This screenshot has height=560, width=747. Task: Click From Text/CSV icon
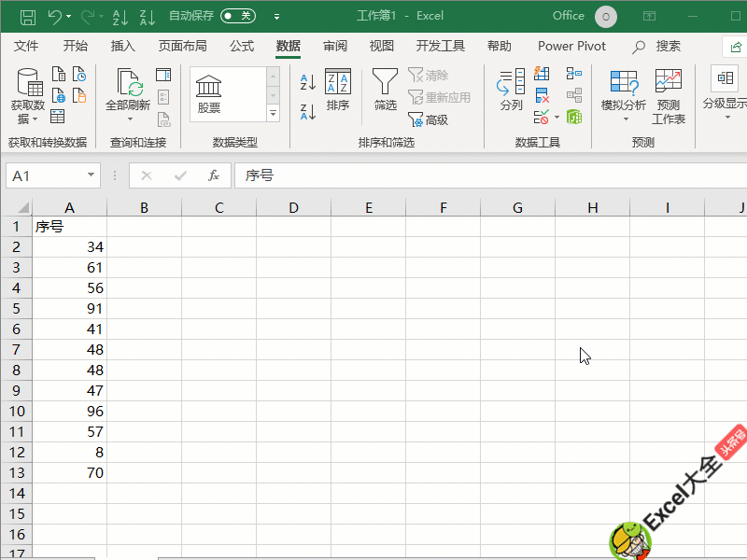pos(59,75)
